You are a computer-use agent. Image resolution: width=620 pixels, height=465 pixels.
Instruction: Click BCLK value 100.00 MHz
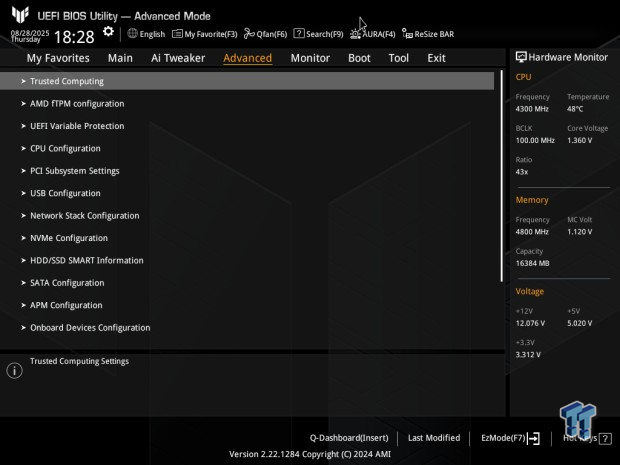coord(535,140)
